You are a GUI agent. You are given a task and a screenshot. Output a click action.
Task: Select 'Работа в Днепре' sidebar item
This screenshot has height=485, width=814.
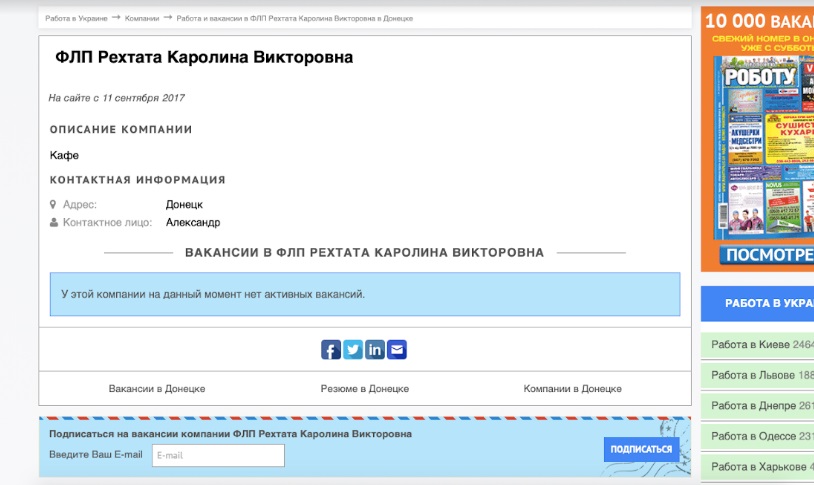pos(758,406)
